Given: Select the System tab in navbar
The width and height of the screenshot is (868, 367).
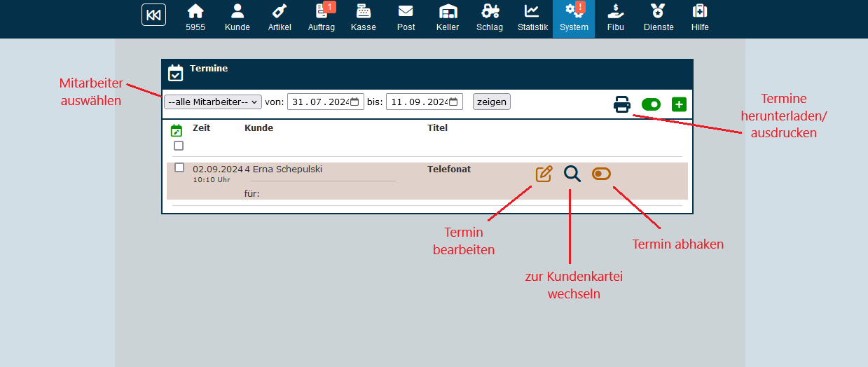Looking at the screenshot, I should (x=574, y=18).
